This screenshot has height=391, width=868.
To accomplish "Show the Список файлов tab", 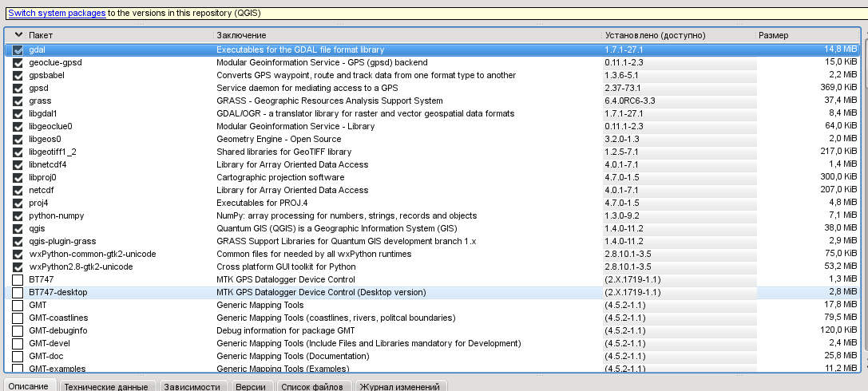I will 311,386.
